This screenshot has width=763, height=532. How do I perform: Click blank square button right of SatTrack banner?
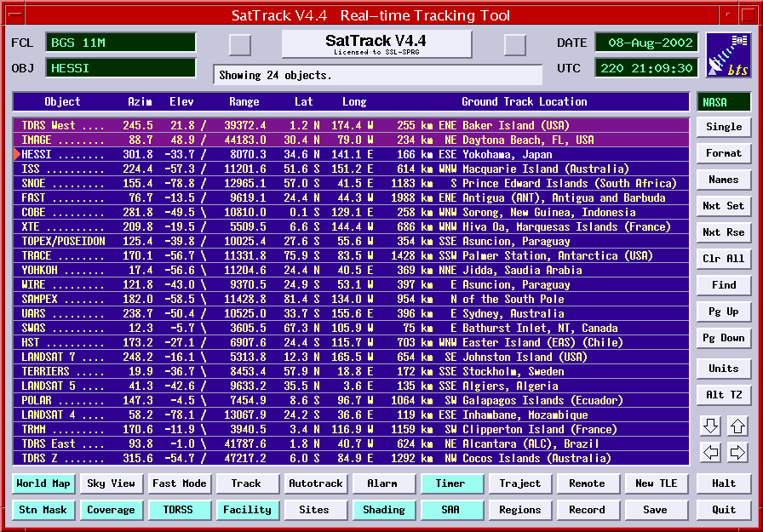tap(515, 45)
